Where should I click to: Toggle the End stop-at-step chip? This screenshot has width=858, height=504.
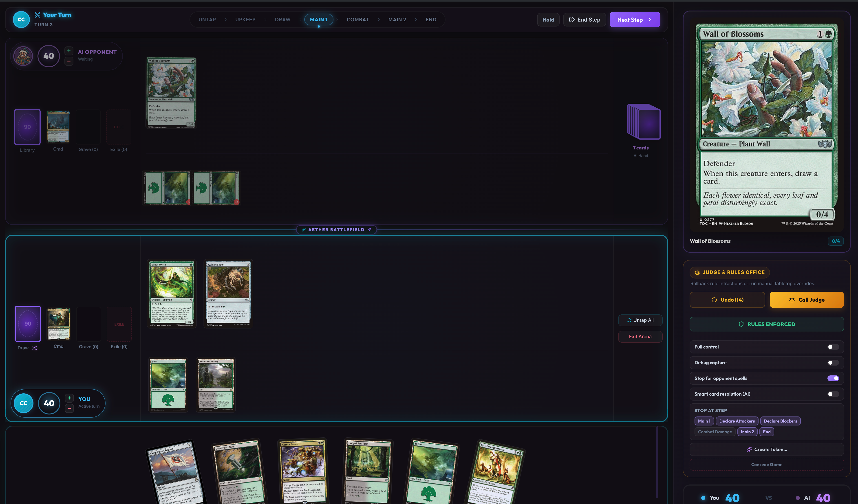point(767,432)
